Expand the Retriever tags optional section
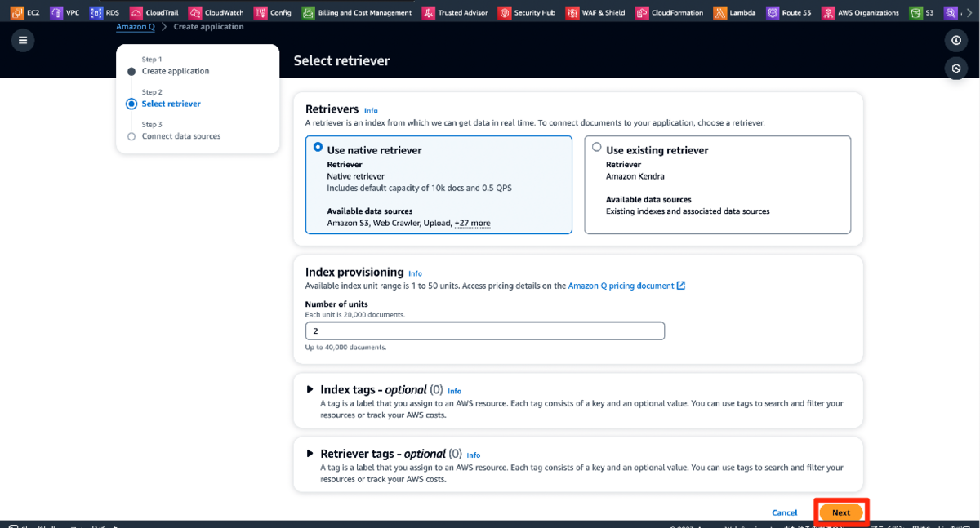980x528 pixels. point(310,454)
